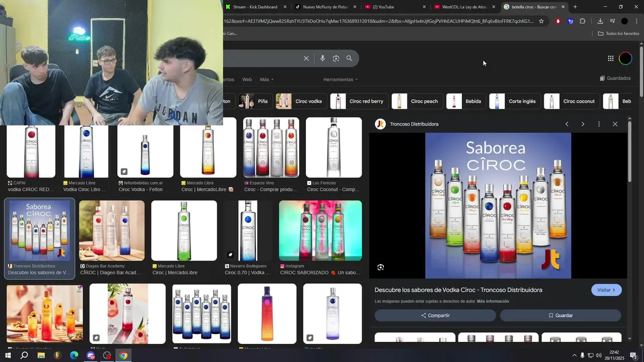Open a new browser tab
The image size is (644, 362).
575,7
